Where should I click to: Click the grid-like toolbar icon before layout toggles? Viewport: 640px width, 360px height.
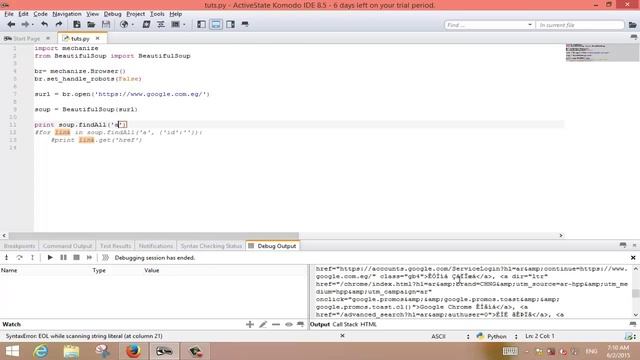pyautogui.click(x=176, y=24)
